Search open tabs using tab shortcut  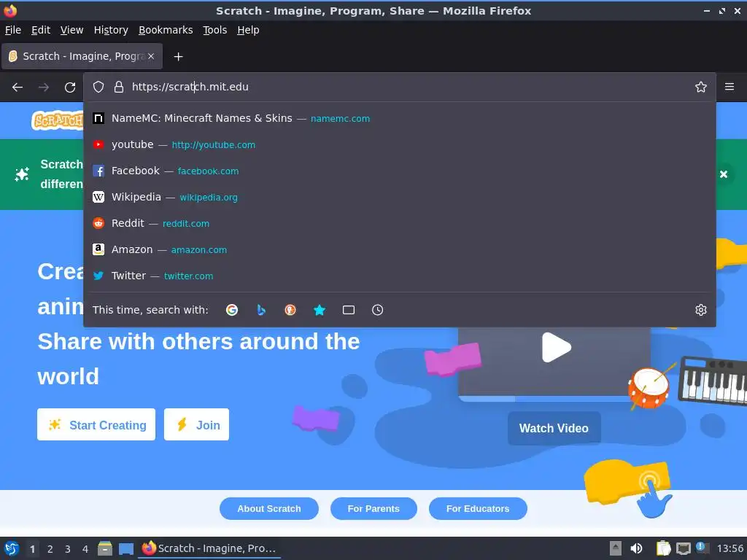point(348,310)
